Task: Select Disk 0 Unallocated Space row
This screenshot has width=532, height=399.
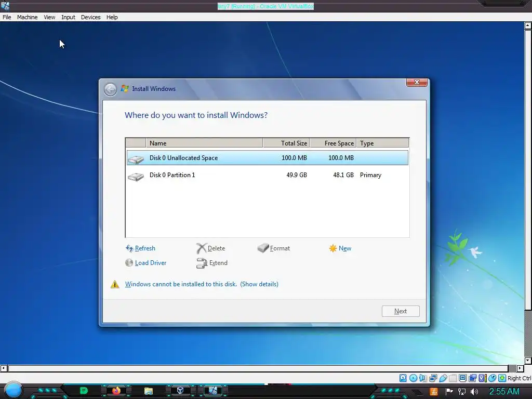Action: 268,158
